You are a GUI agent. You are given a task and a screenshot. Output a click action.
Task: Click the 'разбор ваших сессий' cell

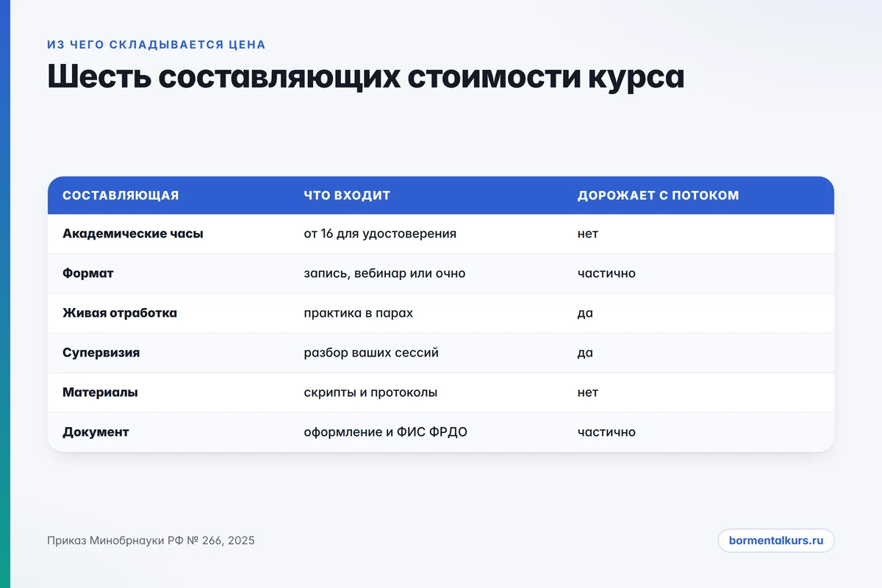tap(371, 353)
